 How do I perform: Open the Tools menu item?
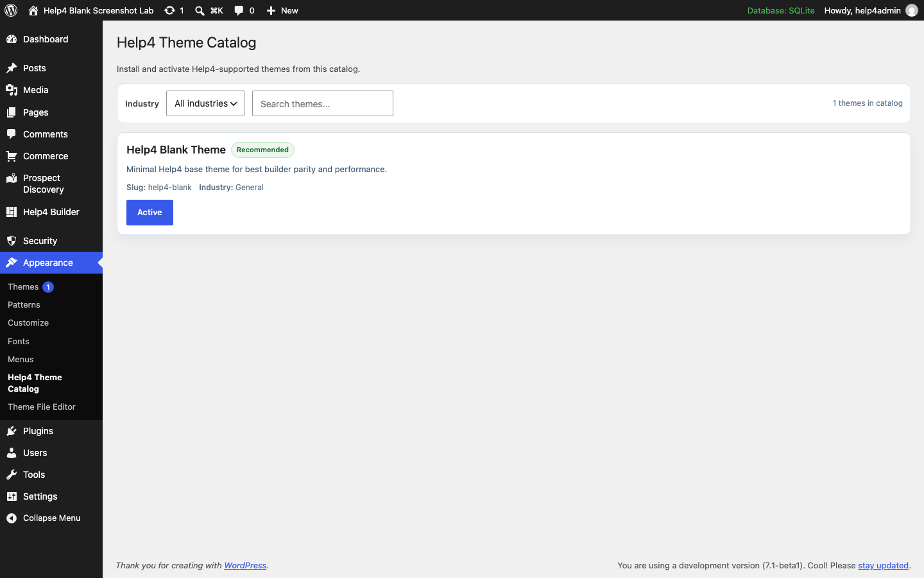pos(51,475)
